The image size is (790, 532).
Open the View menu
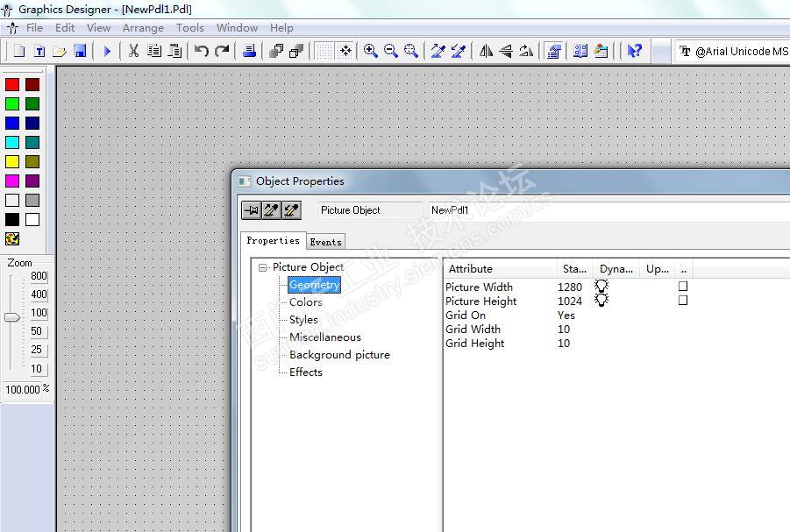(x=98, y=28)
